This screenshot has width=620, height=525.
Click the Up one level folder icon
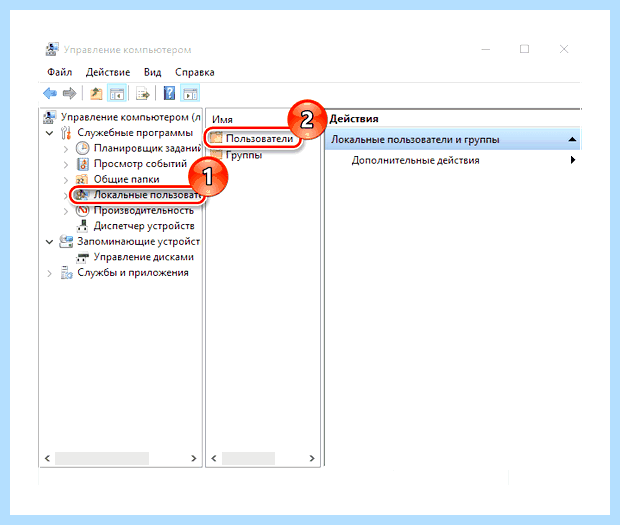(x=96, y=94)
